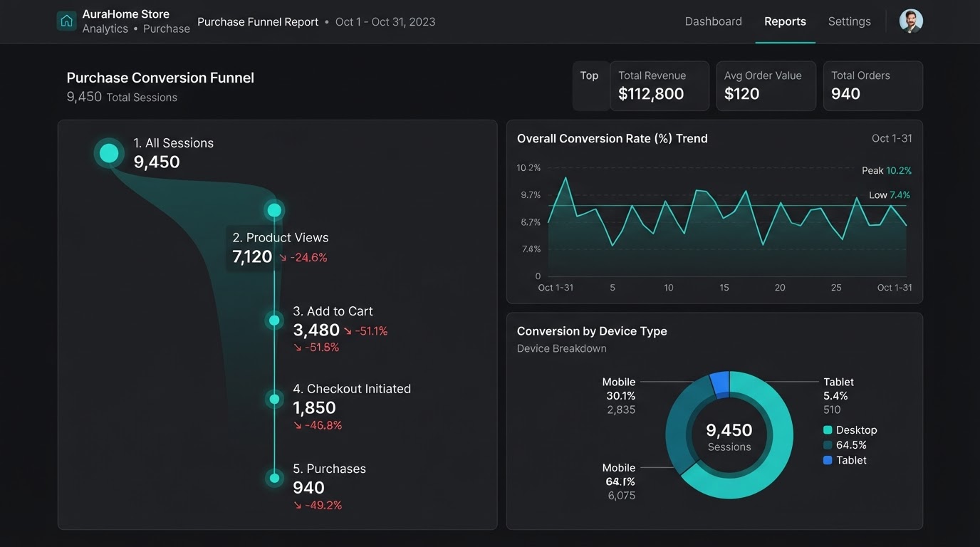The image size is (980, 547).
Task: Click the 2,835 session count
Action: pyautogui.click(x=621, y=410)
